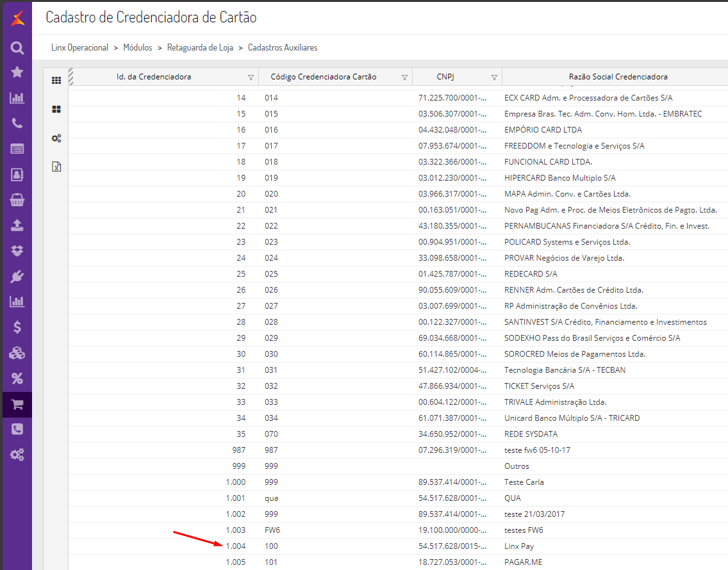This screenshot has height=570, width=728.
Task: Sort by Código Credenciadora Cartão header
Action: [x=324, y=77]
